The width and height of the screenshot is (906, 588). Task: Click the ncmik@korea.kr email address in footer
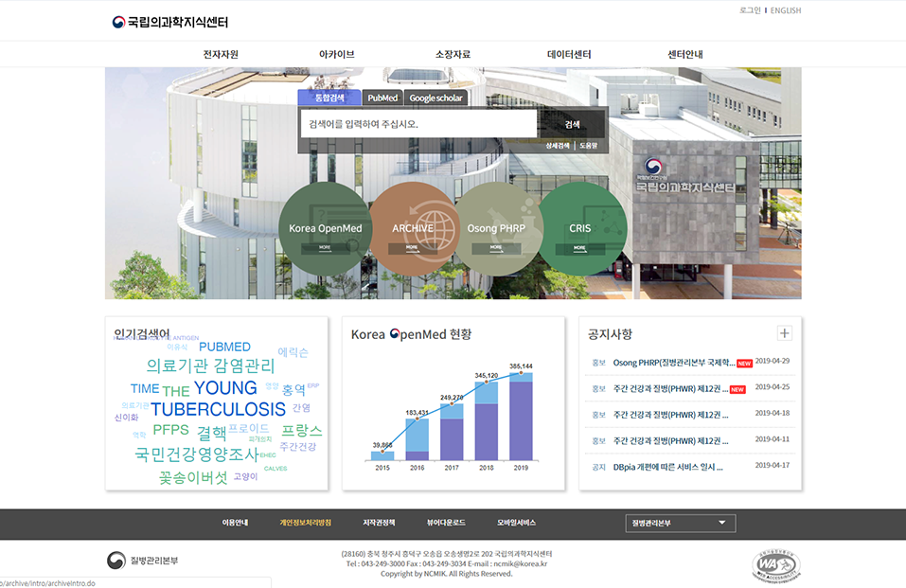[520, 563]
